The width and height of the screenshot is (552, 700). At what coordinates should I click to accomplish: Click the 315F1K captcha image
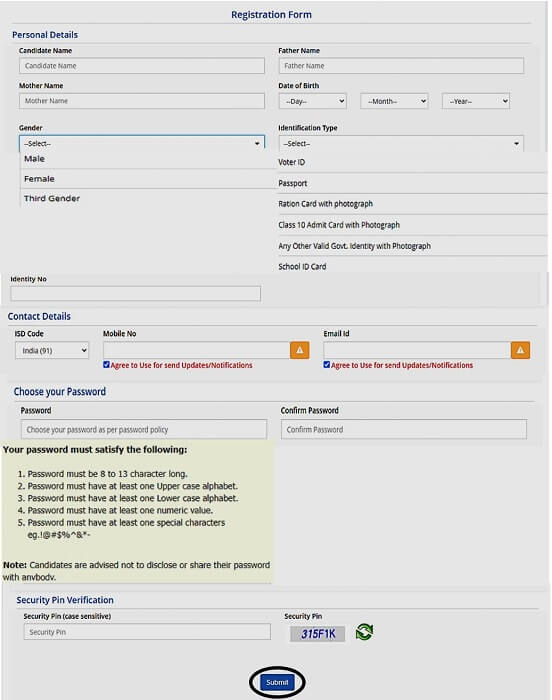pyautogui.click(x=318, y=634)
